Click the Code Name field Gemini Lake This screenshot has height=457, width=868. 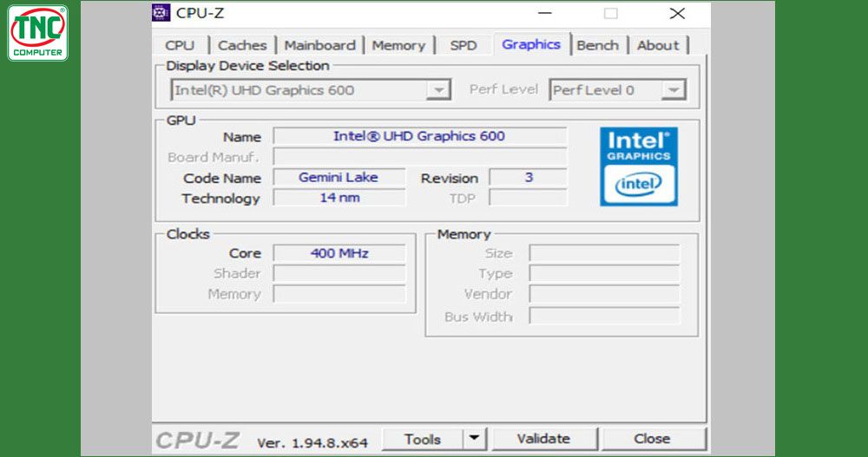[x=339, y=178]
